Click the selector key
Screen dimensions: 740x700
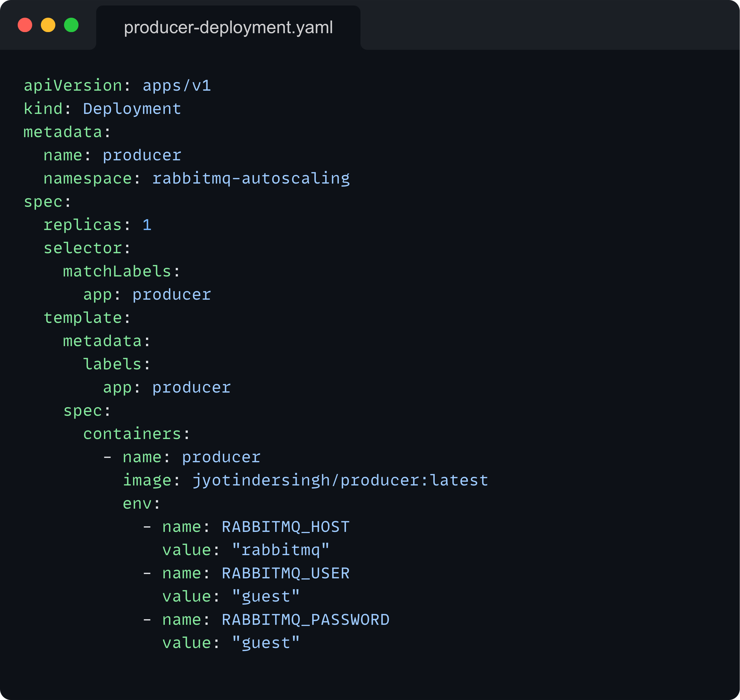(x=83, y=248)
